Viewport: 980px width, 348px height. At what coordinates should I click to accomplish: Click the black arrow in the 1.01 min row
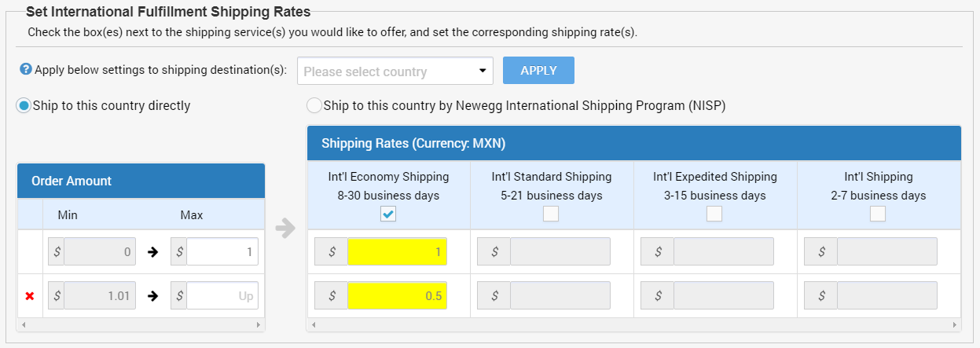click(x=152, y=296)
